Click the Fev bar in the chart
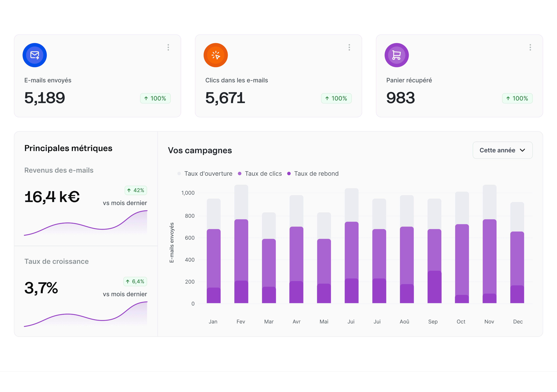The width and height of the screenshot is (557, 392). coord(241,244)
